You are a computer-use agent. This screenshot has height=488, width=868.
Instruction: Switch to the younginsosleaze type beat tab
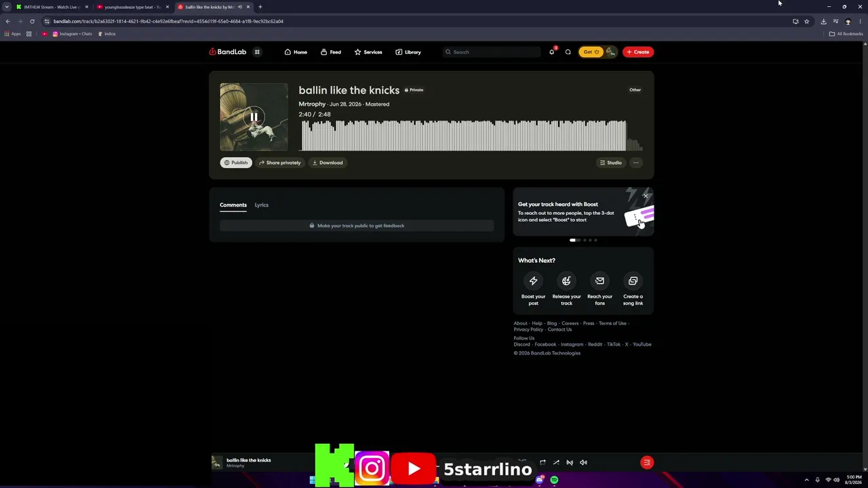[132, 7]
